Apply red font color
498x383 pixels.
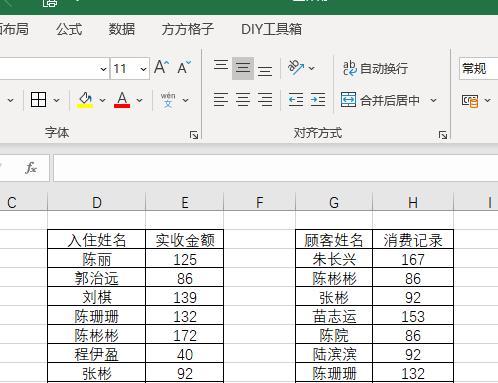tap(122, 100)
